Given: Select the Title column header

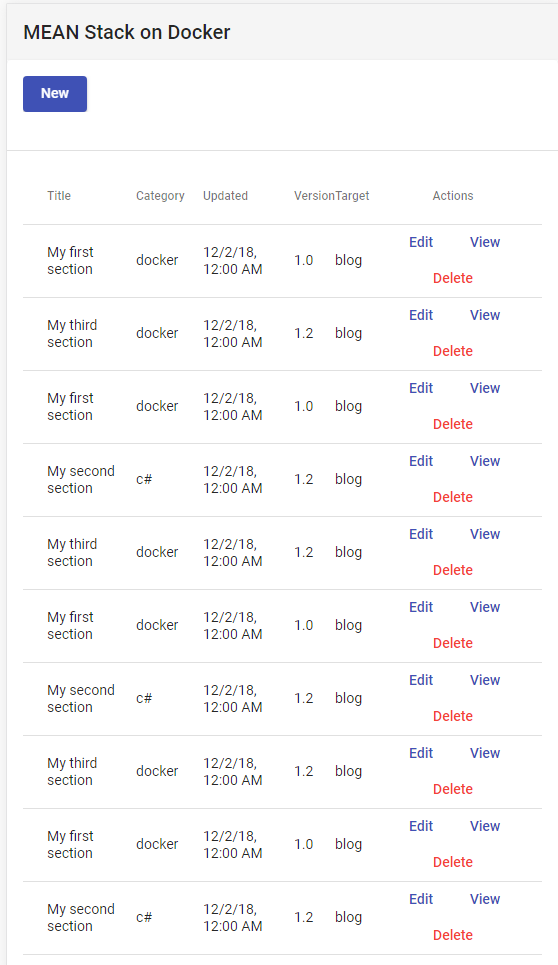Looking at the screenshot, I should [x=59, y=196].
